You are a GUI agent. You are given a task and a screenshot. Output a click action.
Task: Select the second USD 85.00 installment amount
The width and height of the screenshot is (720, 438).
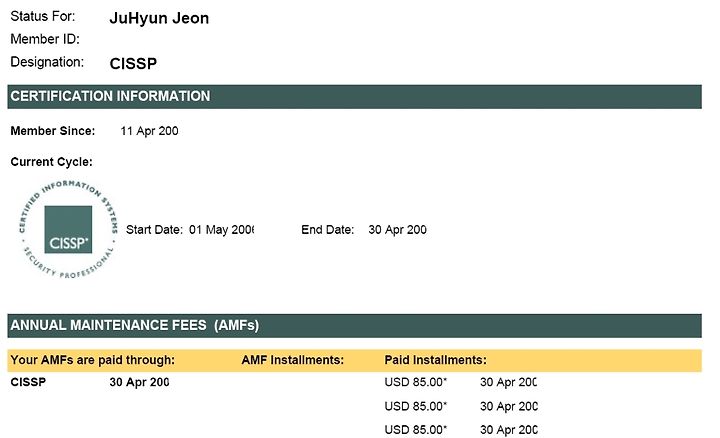[x=416, y=406]
